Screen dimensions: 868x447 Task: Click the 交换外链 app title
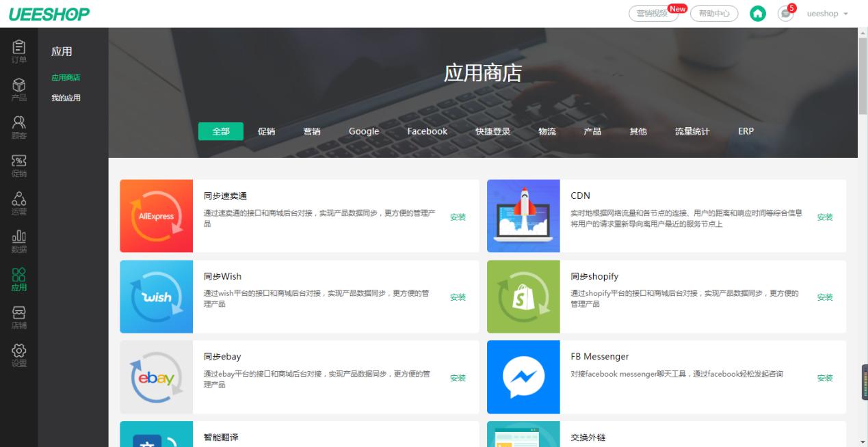tap(588, 437)
